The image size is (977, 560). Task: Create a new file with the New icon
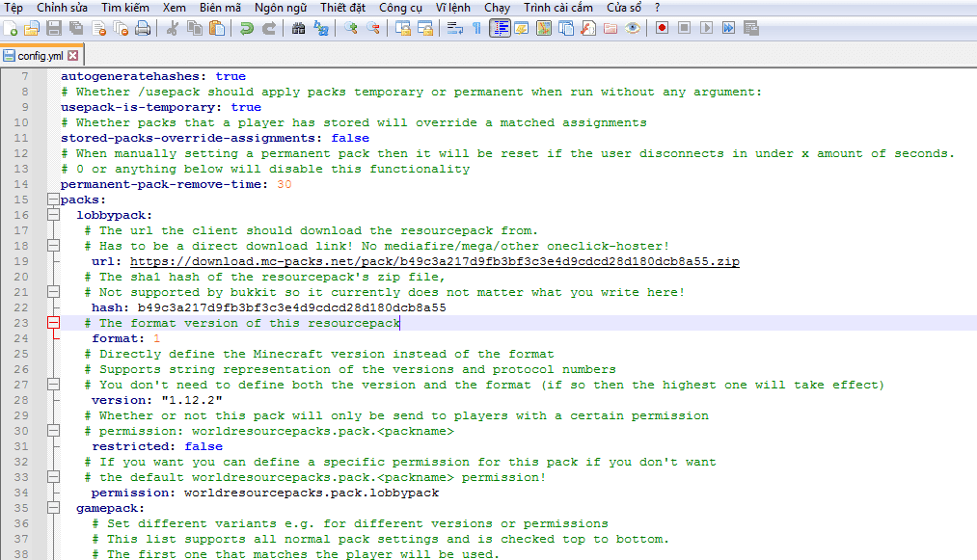tap(11, 29)
